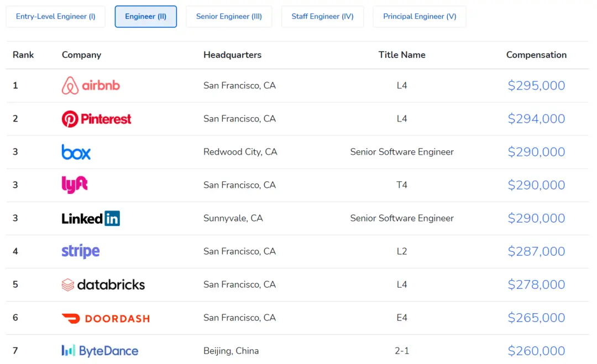Viewport: 597px width, 364px height.
Task: Click the Rank column header
Action: 23,55
